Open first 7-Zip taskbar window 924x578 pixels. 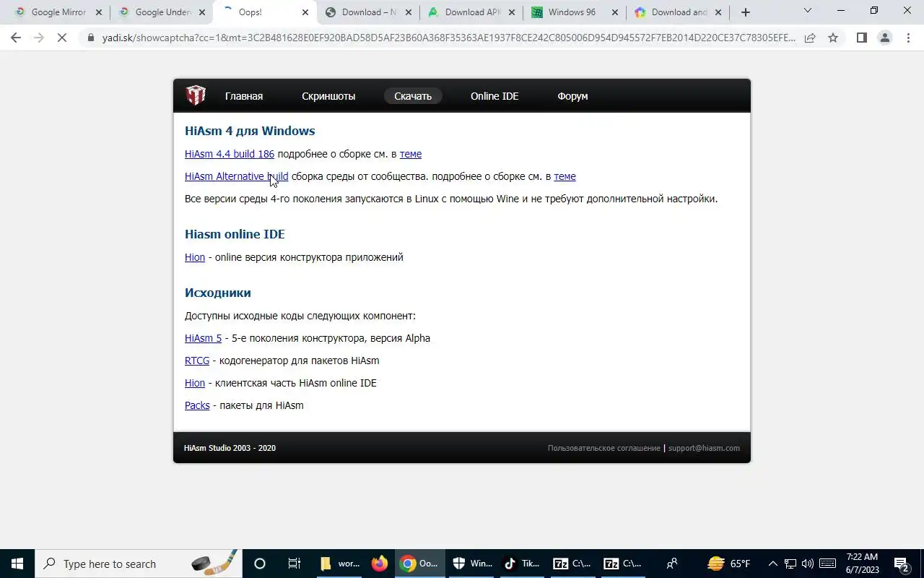pyautogui.click(x=572, y=564)
